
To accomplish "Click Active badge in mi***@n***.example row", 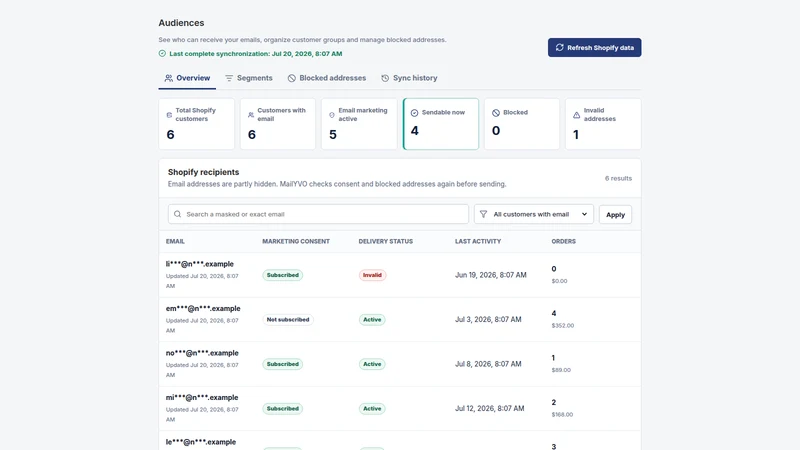I will click(372, 408).
